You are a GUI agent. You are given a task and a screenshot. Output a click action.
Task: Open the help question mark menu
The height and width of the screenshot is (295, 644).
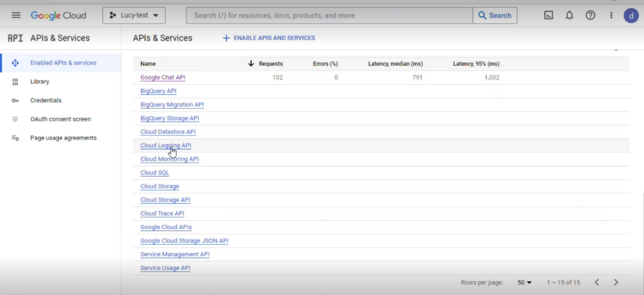(x=590, y=15)
